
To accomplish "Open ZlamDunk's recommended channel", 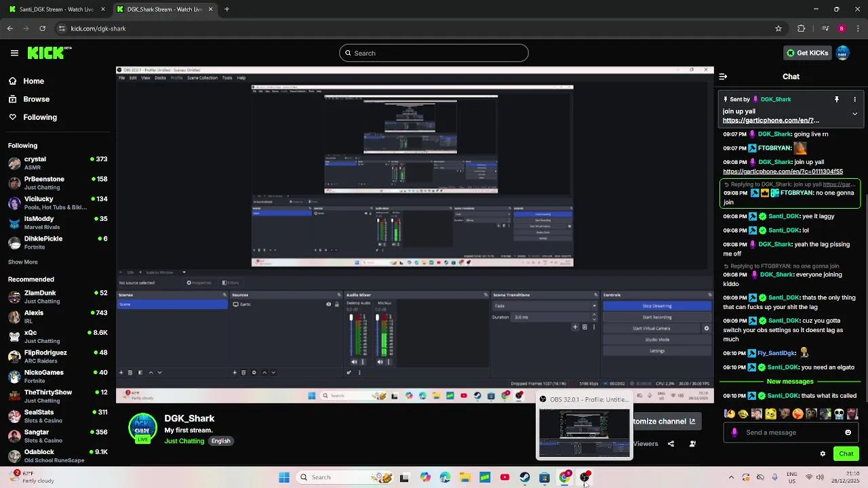I will 58,297.
